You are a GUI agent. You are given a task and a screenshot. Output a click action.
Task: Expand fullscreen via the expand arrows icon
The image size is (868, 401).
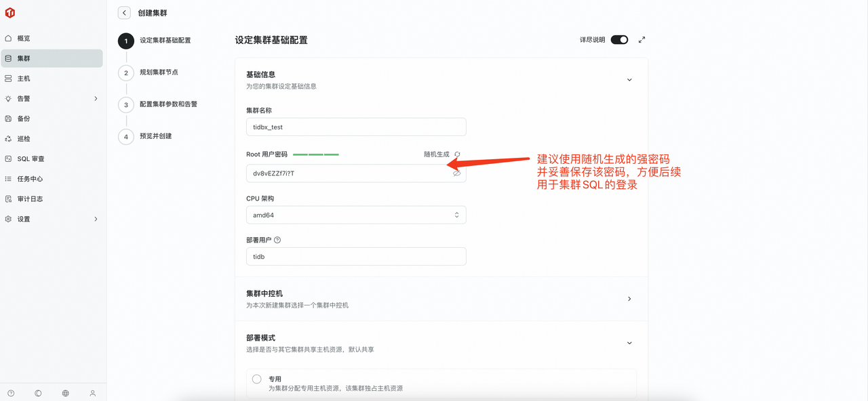pyautogui.click(x=642, y=39)
